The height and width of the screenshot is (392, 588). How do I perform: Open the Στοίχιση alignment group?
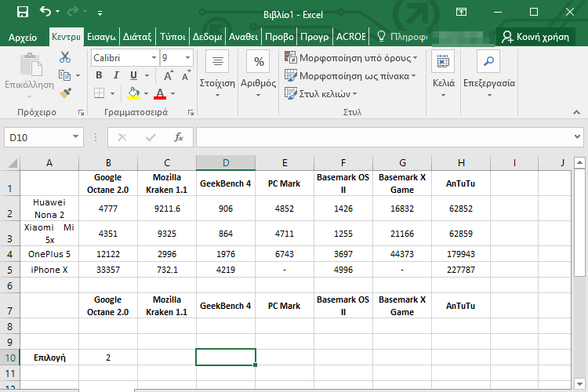tap(217, 74)
